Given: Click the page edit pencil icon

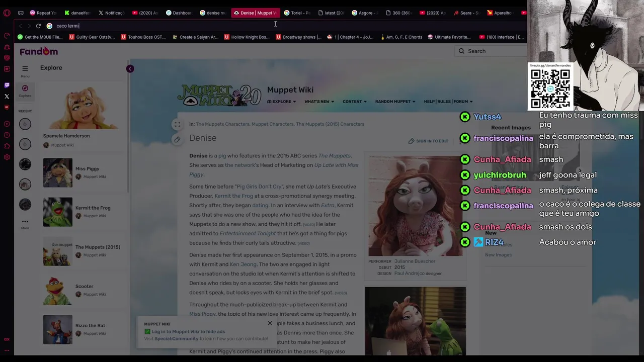Looking at the screenshot, I should [177, 139].
